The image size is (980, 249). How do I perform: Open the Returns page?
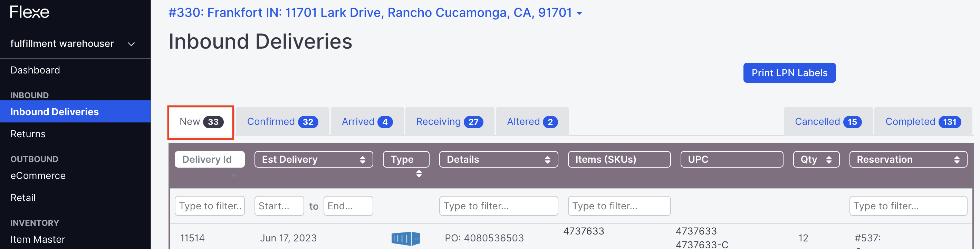pyautogui.click(x=28, y=134)
